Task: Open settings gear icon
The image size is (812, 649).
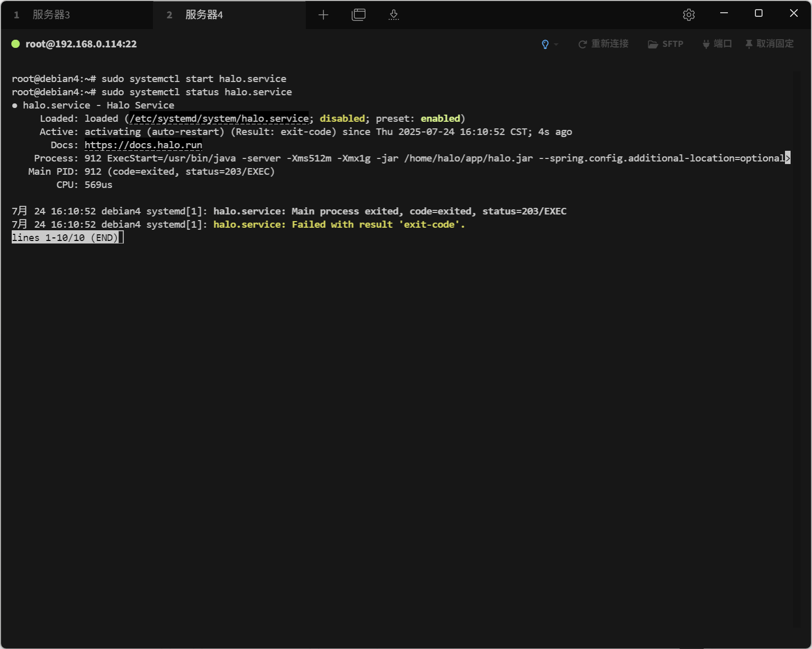Action: pos(689,15)
